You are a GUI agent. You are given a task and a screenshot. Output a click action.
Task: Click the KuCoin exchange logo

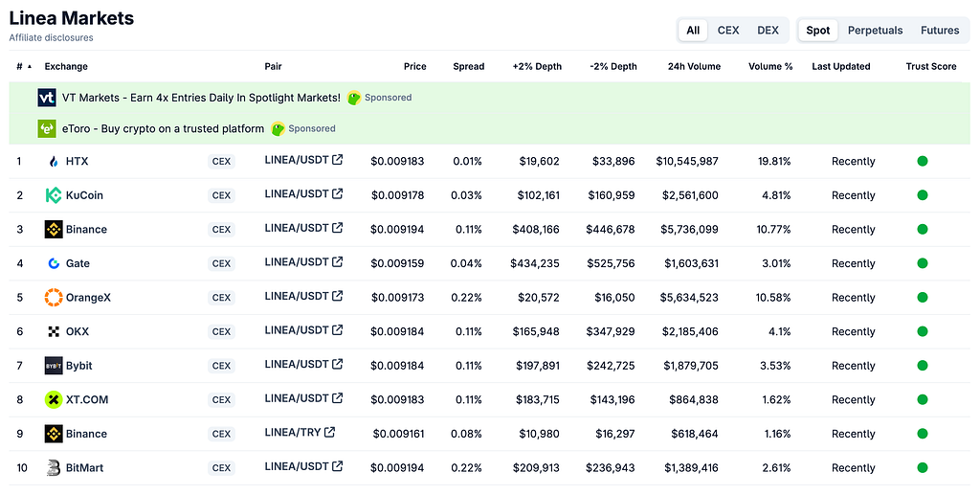[x=54, y=195]
